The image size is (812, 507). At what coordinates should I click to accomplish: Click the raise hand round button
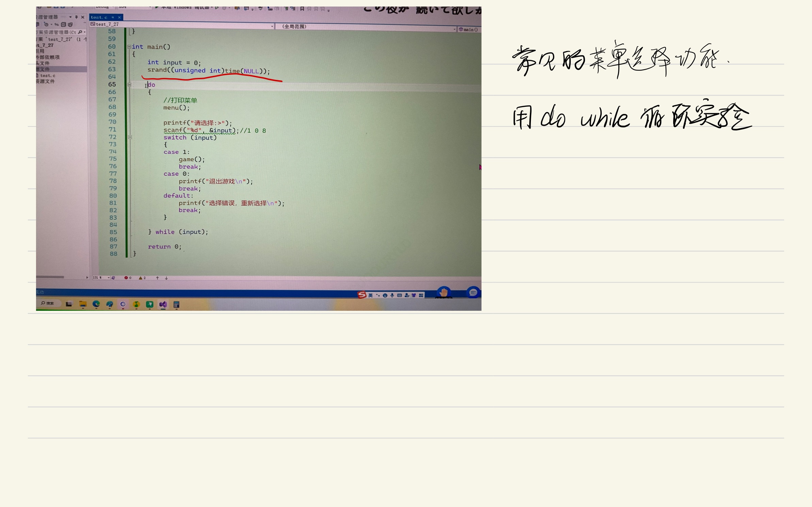coord(444,292)
